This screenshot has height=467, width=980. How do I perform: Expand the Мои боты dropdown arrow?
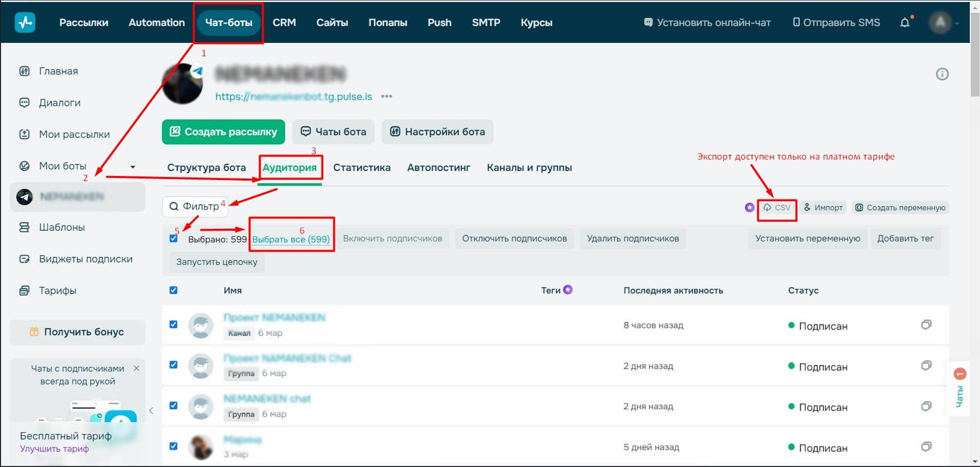(x=133, y=167)
